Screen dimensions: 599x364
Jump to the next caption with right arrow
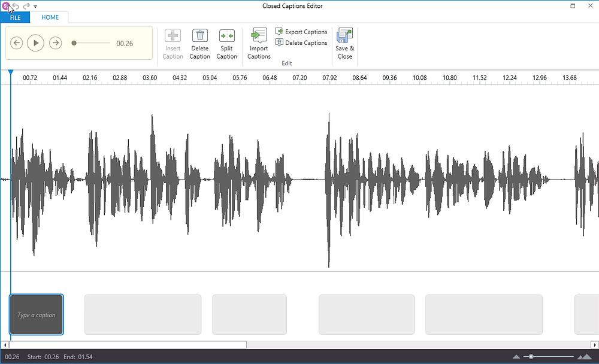tap(55, 43)
